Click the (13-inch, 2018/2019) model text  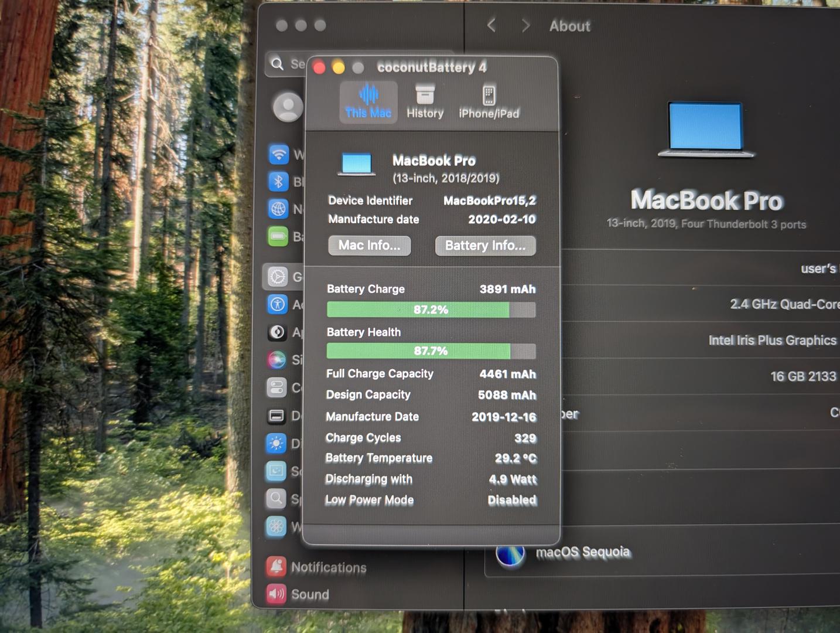pyautogui.click(x=446, y=178)
